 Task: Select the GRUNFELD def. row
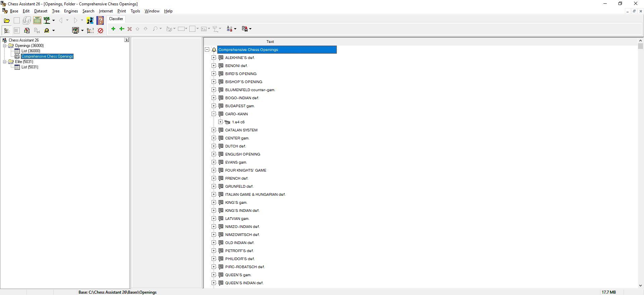239,186
